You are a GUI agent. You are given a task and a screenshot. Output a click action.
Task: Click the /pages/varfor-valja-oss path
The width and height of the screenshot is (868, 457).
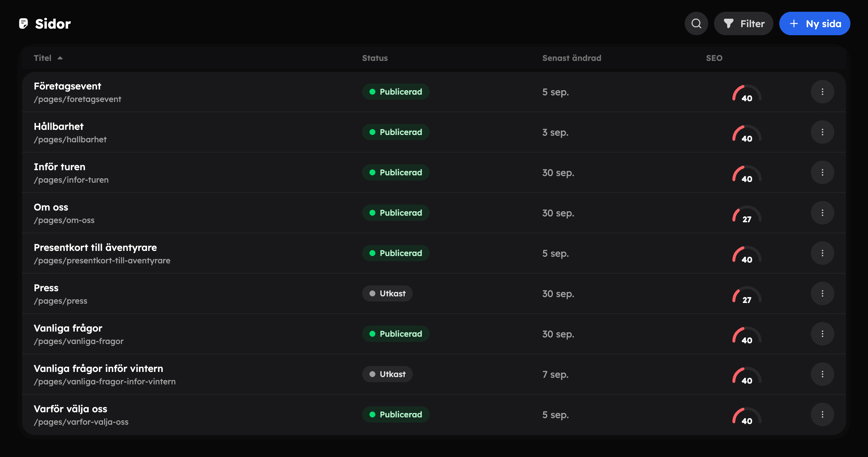point(81,422)
